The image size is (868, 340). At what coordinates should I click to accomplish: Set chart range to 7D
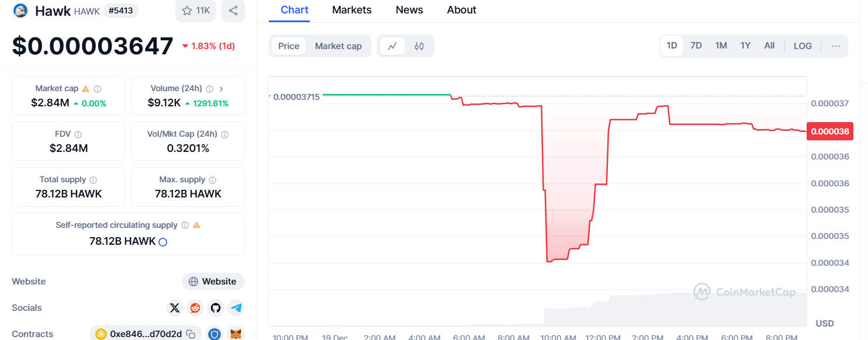(696, 46)
